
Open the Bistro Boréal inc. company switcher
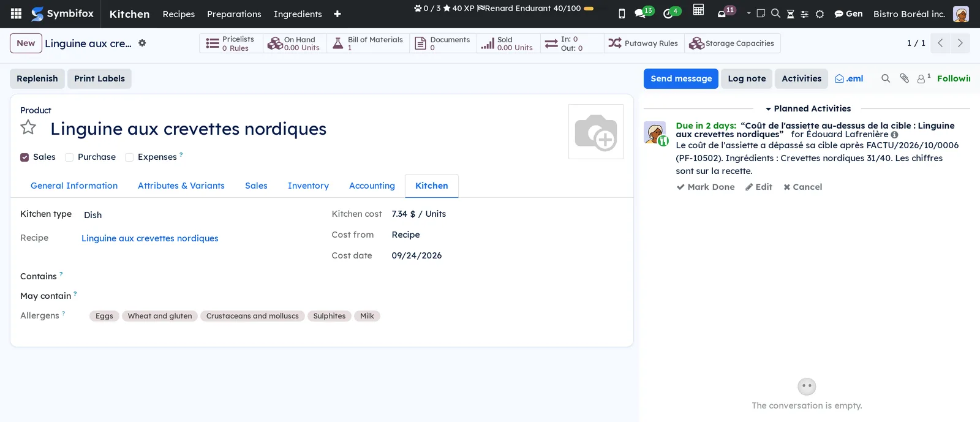909,13
